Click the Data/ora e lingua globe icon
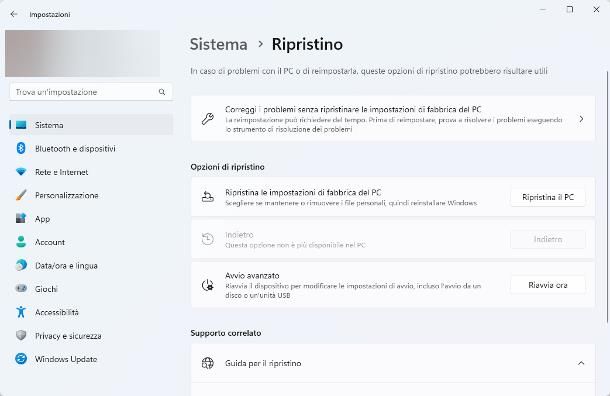This screenshot has height=396, width=610. 21,265
